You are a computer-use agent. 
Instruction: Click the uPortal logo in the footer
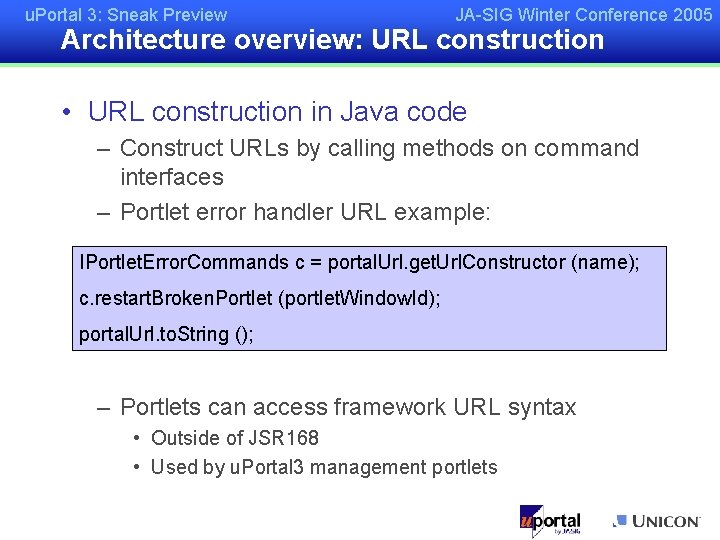550,521
